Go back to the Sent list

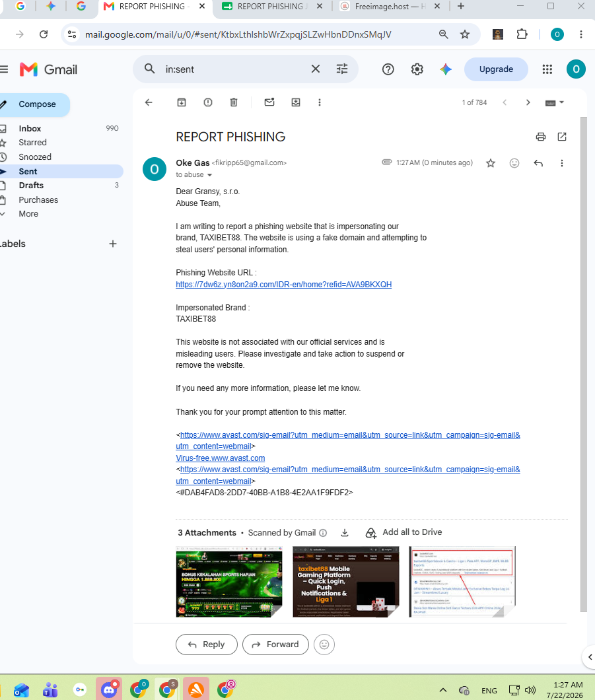click(x=149, y=102)
